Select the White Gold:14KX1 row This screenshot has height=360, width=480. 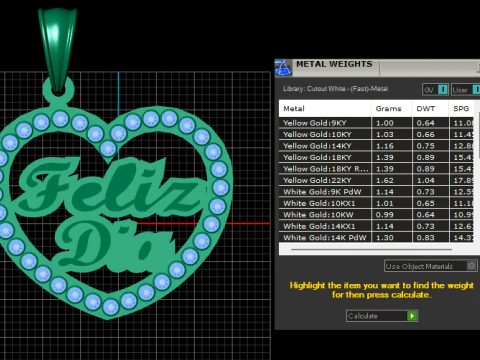pyautogui.click(x=376, y=226)
